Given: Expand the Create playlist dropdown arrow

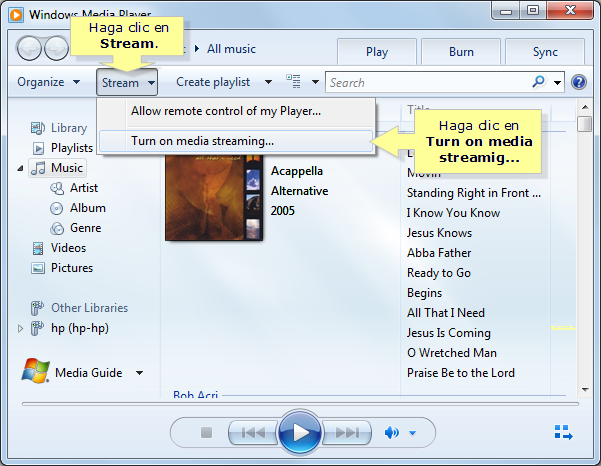Looking at the screenshot, I should pos(269,82).
